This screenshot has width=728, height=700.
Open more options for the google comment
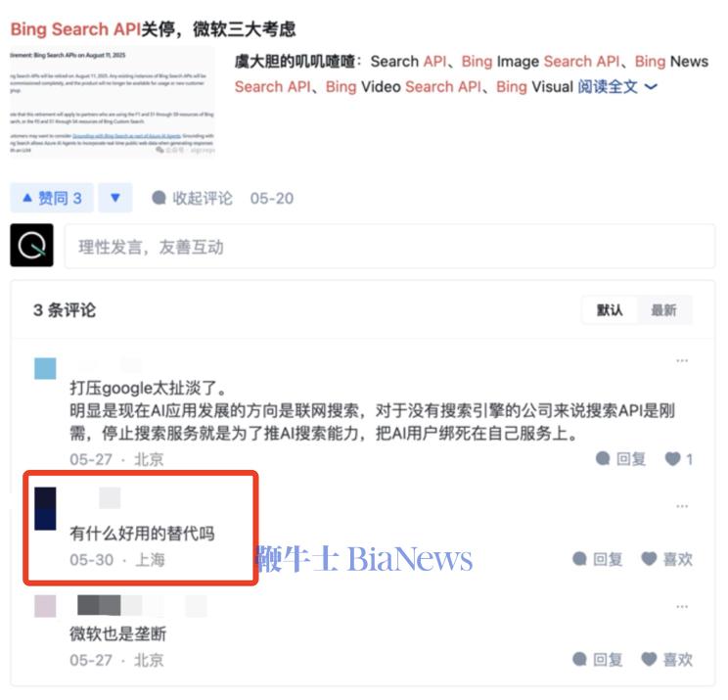[x=682, y=361]
